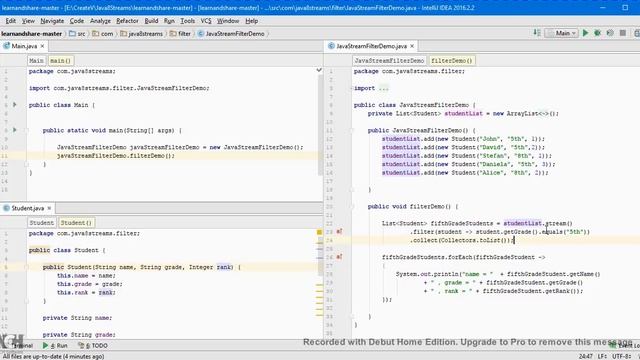Open the Build menu
This screenshot has height=360, width=640.
[151, 21]
